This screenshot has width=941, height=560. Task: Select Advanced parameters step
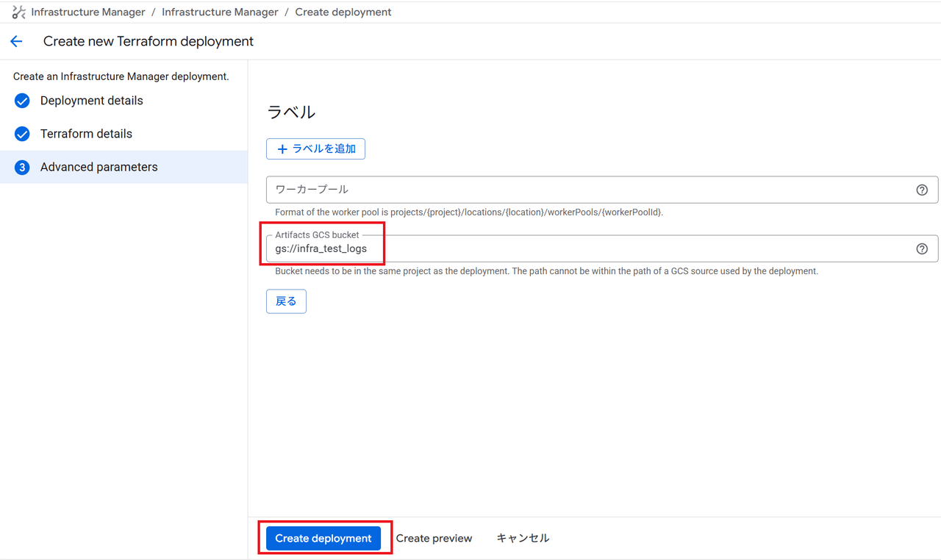click(x=124, y=167)
